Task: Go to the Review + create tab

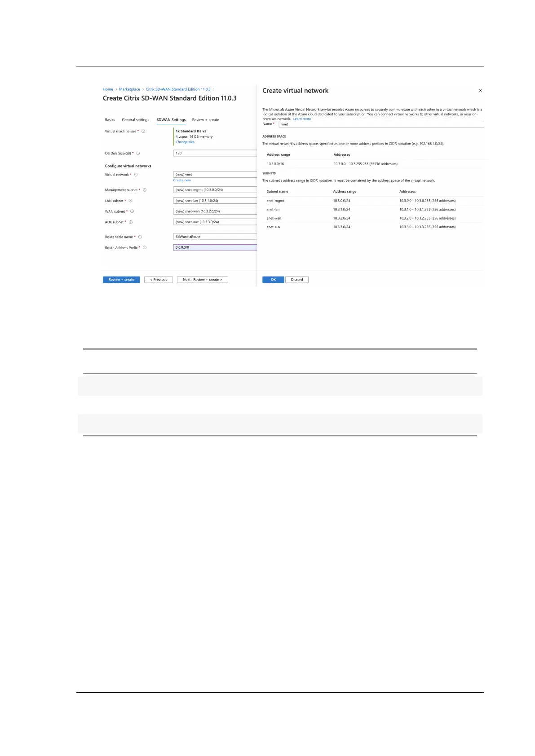Action: click(205, 120)
